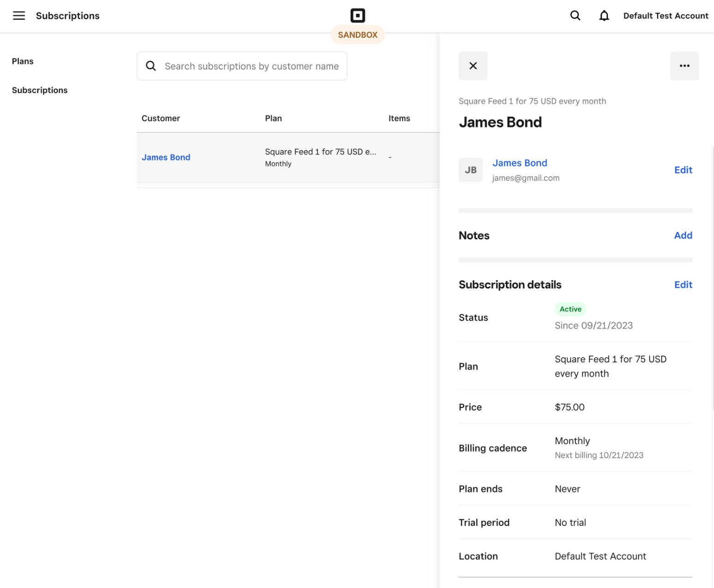
Task: Click the Active status badge
Action: (x=570, y=309)
